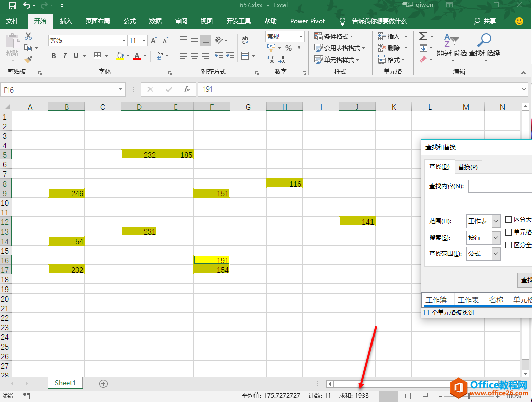The image size is (532, 402).
Task: Open the 范围 工作表 dropdown
Action: point(496,221)
